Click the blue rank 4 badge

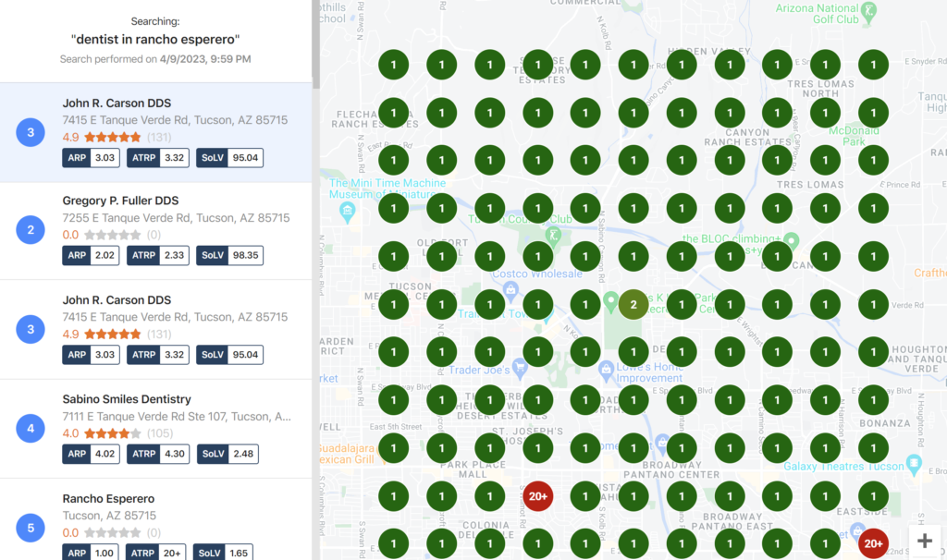pos(31,429)
